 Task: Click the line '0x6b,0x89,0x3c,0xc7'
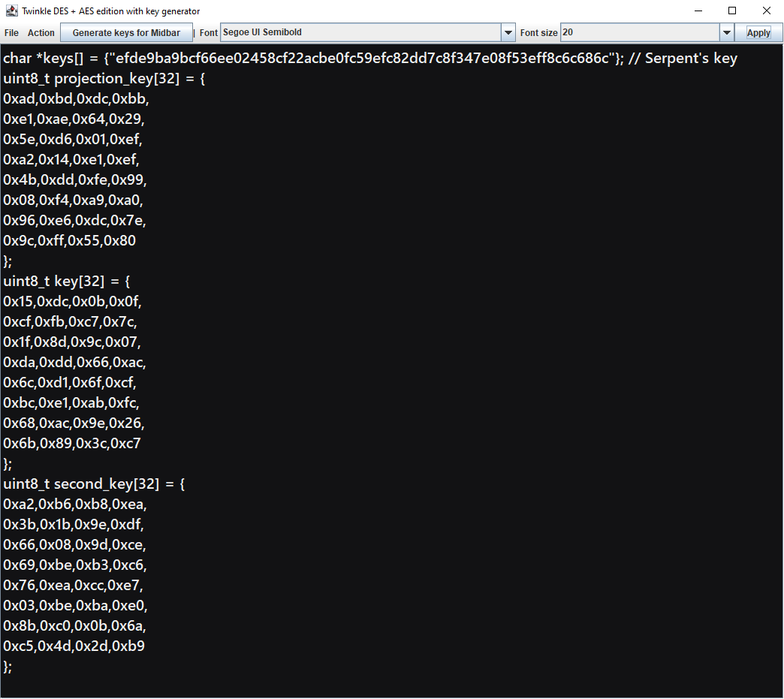[x=72, y=444]
